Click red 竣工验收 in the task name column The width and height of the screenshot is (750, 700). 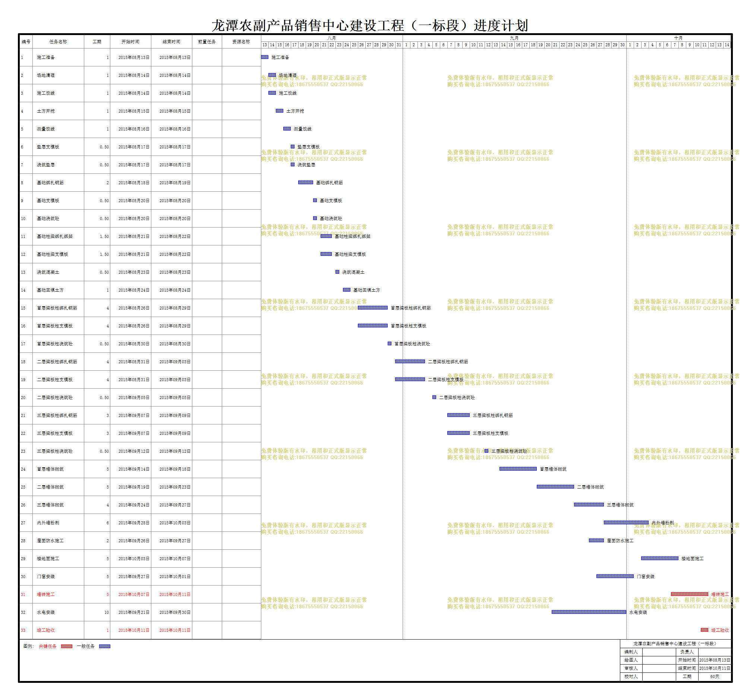click(45, 630)
